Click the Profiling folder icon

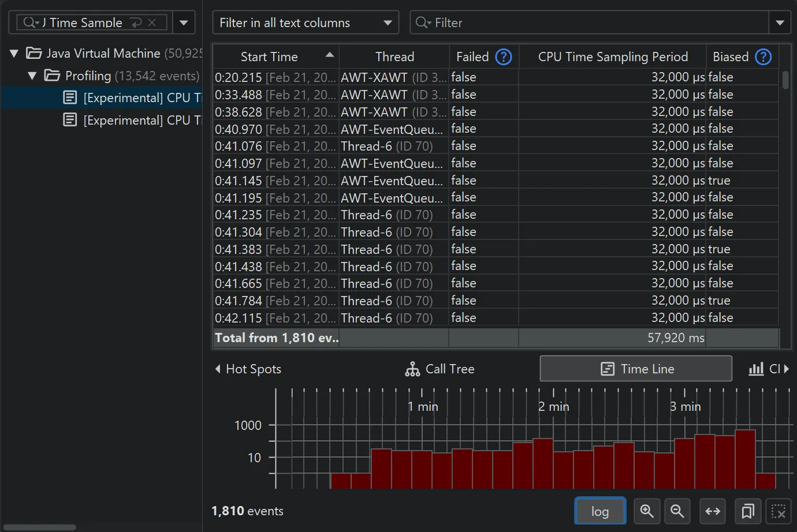(53, 76)
